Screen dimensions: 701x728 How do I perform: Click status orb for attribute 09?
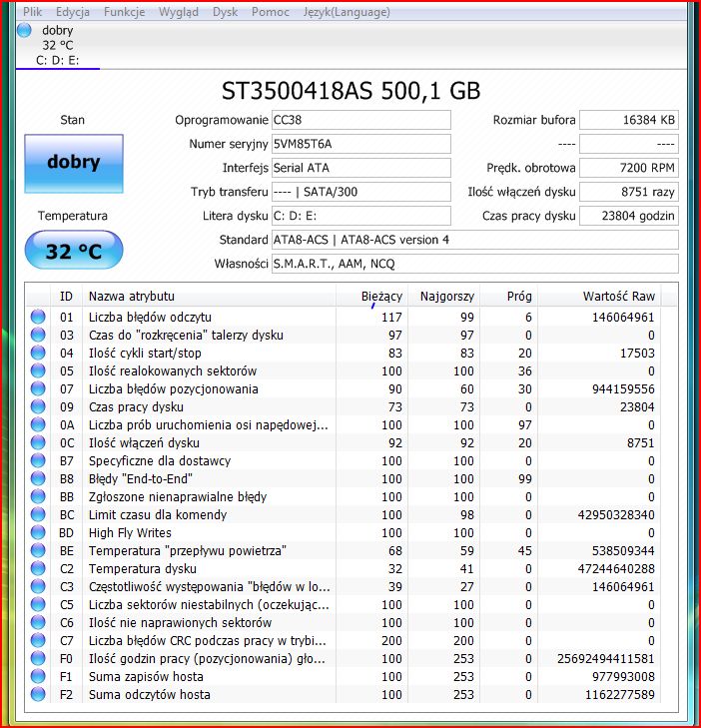[x=38, y=406]
